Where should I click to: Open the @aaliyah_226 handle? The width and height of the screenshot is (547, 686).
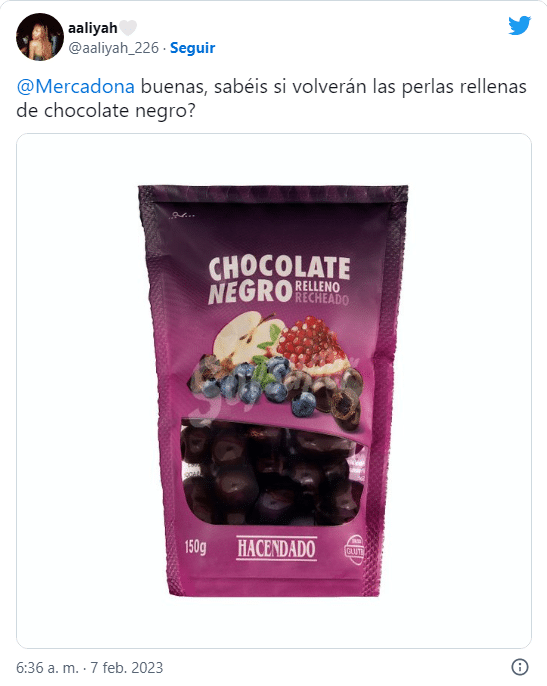(113, 48)
